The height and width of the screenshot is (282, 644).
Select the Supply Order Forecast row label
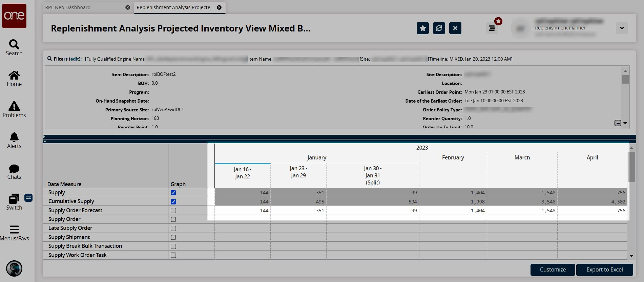(75, 210)
